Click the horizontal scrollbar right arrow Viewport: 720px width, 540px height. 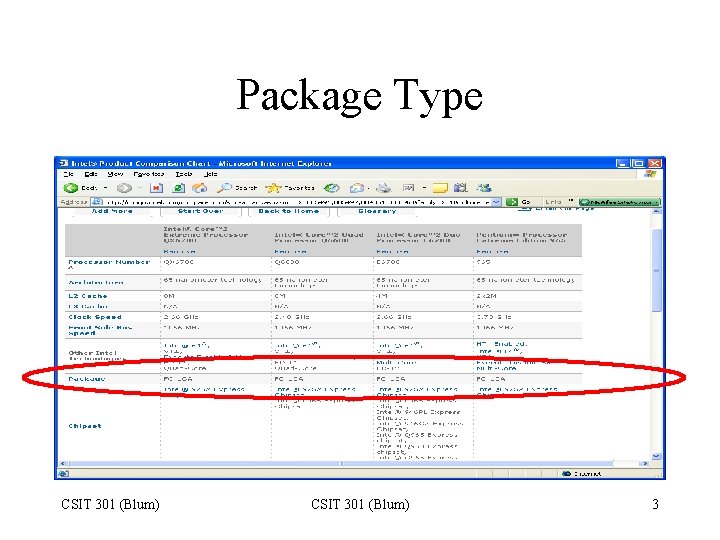(x=645, y=464)
